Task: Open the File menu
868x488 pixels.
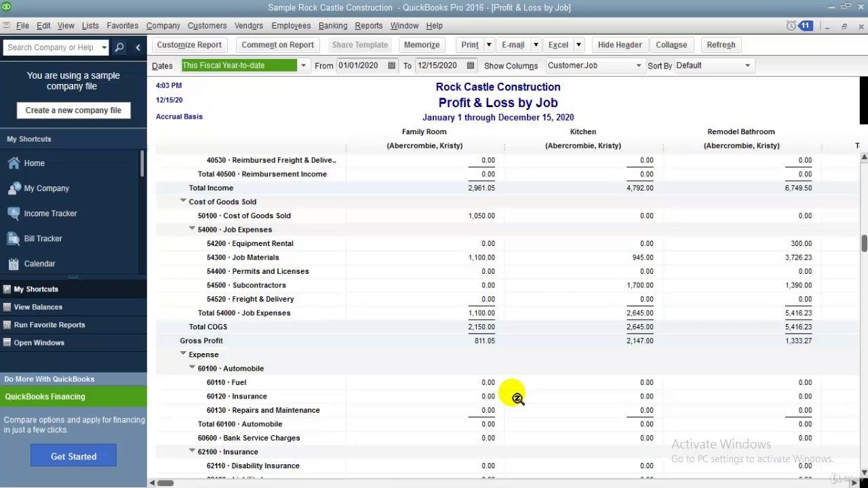Action: pyautogui.click(x=22, y=26)
